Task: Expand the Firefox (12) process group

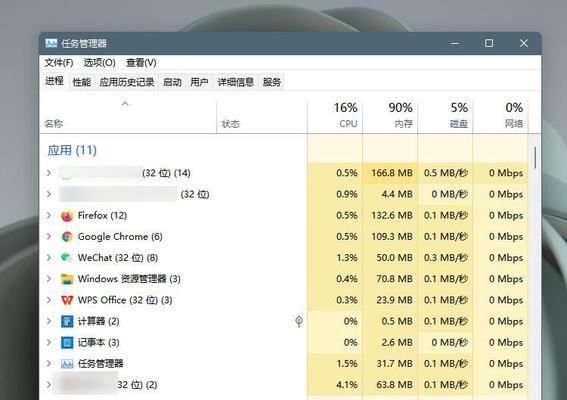Action: pyautogui.click(x=49, y=216)
